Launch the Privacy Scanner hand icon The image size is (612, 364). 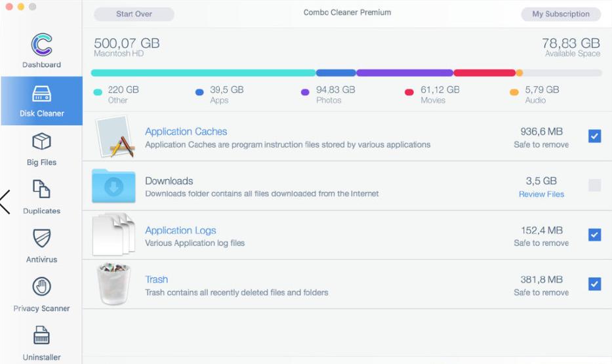pyautogui.click(x=41, y=287)
